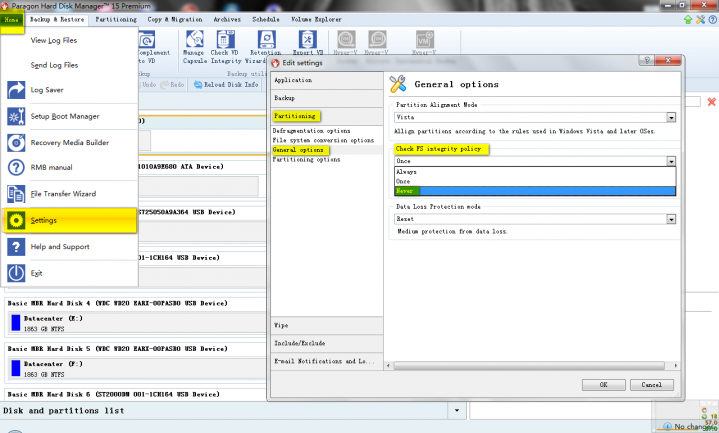Expand the Partition Alignment Mode dropdown

tap(671, 117)
